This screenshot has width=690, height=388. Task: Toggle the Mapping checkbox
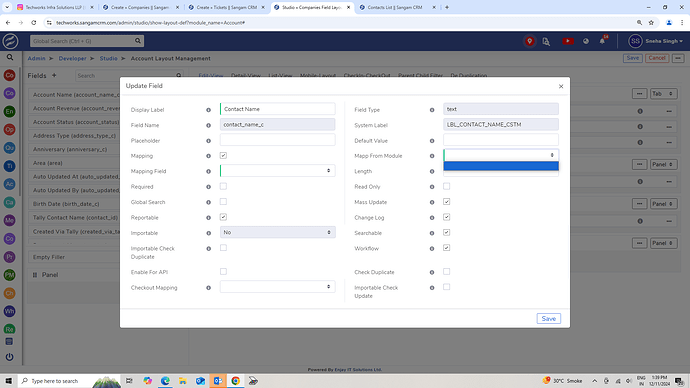(223, 156)
